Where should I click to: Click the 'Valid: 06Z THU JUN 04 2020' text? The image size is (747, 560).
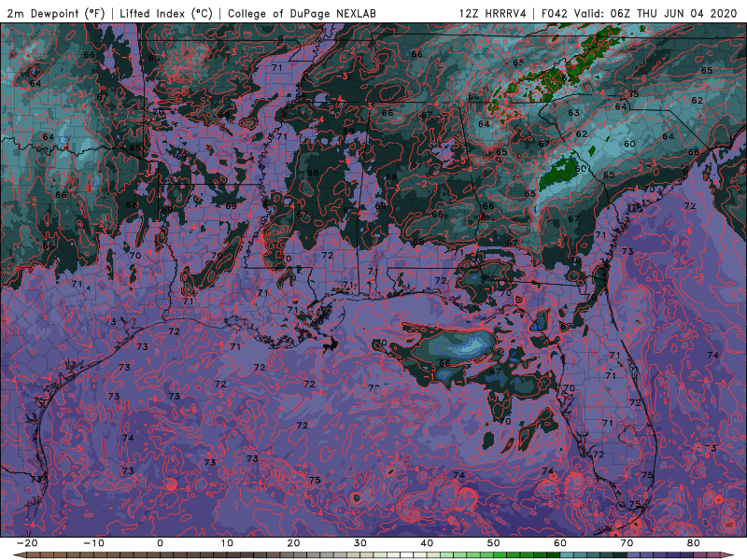(x=655, y=13)
